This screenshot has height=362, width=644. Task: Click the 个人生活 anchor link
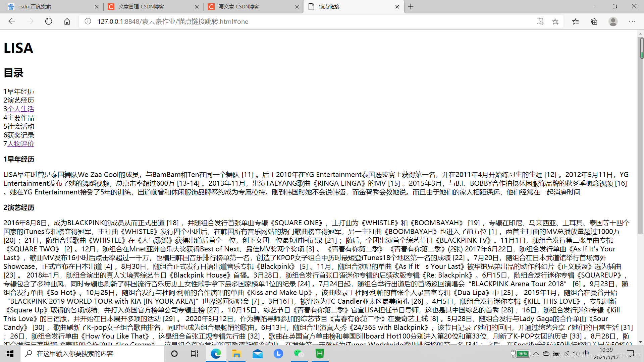[21, 109]
